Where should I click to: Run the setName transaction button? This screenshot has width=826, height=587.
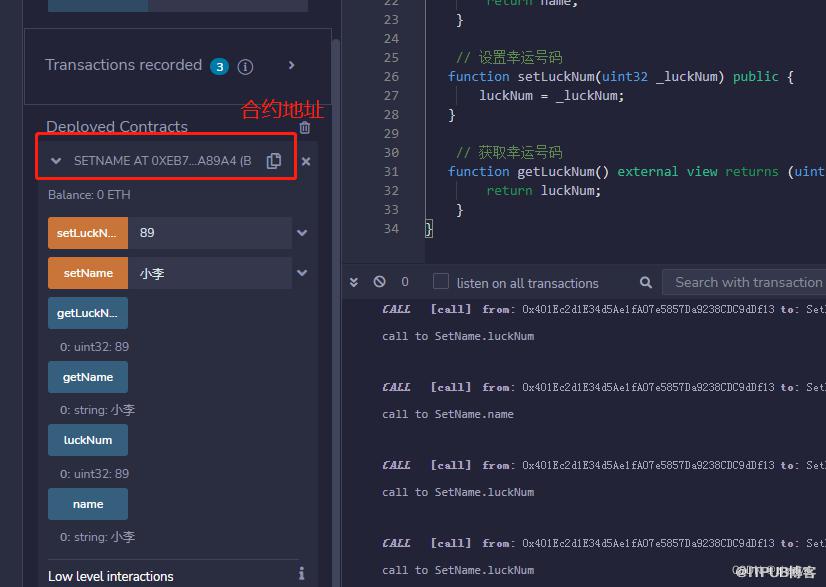(88, 273)
